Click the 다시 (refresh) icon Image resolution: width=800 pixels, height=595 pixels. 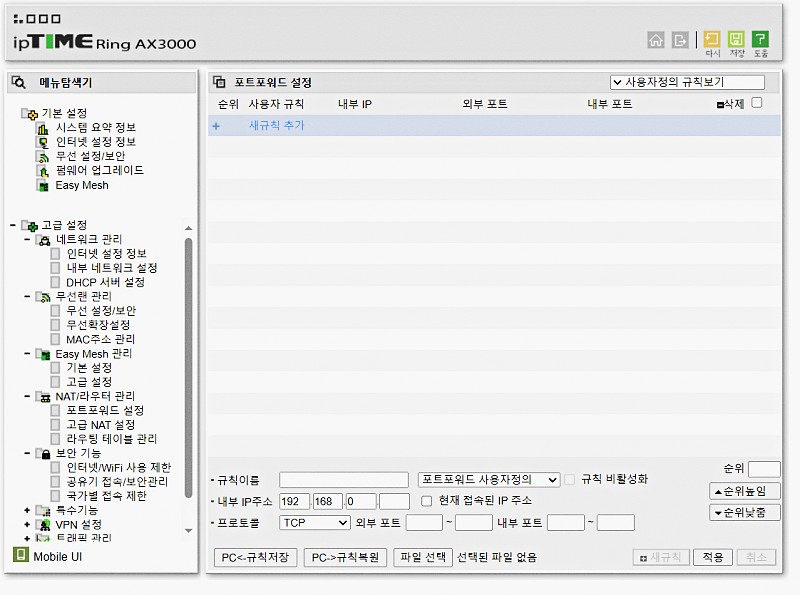pos(712,42)
